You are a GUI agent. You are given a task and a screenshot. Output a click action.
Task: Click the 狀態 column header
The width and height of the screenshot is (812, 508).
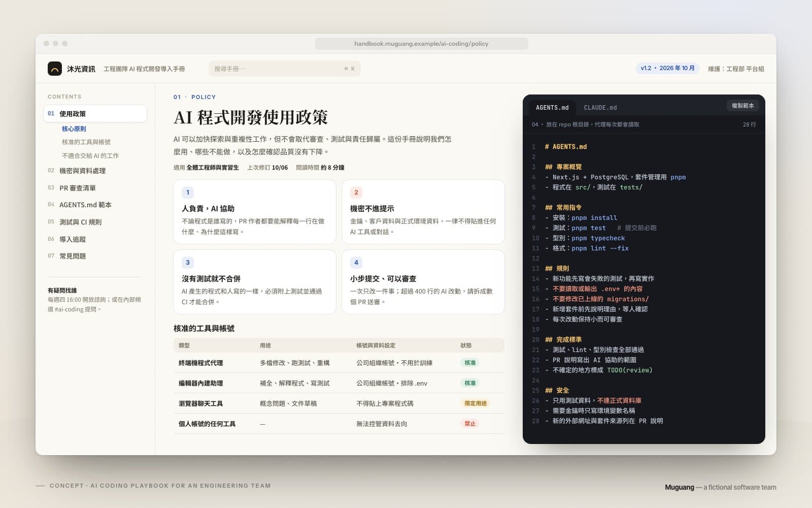[466, 345]
